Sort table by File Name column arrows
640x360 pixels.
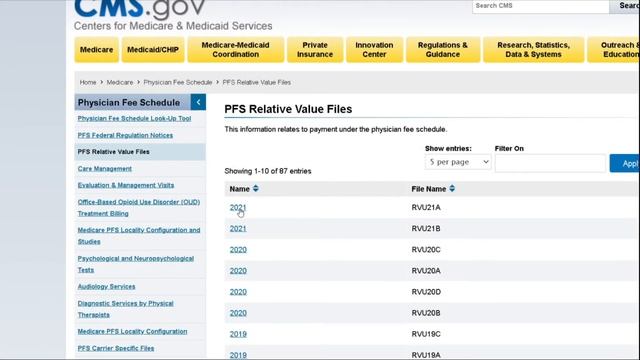click(x=452, y=189)
